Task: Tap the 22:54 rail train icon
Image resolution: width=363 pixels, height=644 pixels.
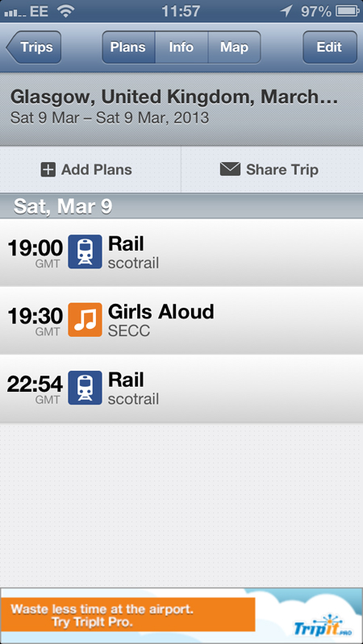Action: click(x=85, y=388)
